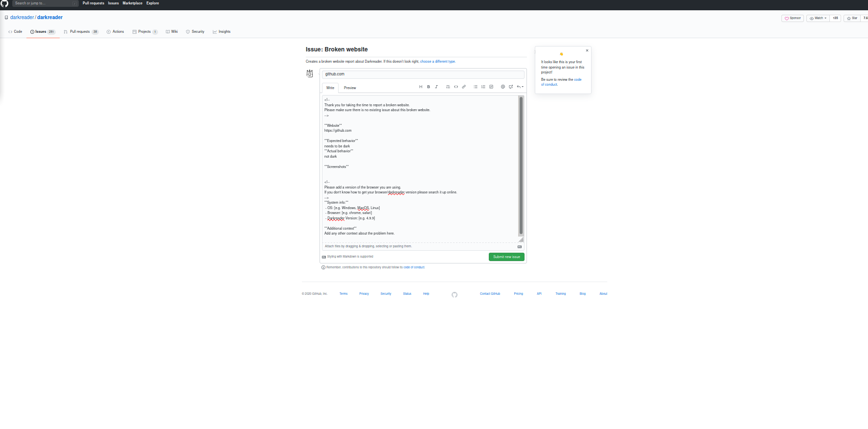Image resolution: width=868 pixels, height=429 pixels.
Task: View the 135 watchers count
Action: point(835,18)
